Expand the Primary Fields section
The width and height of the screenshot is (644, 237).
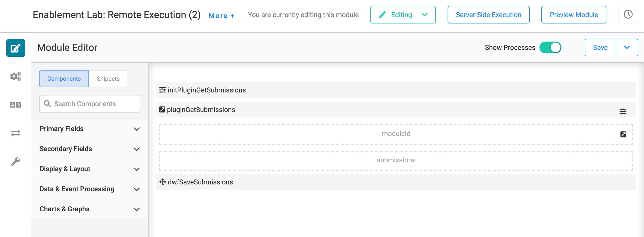click(89, 129)
